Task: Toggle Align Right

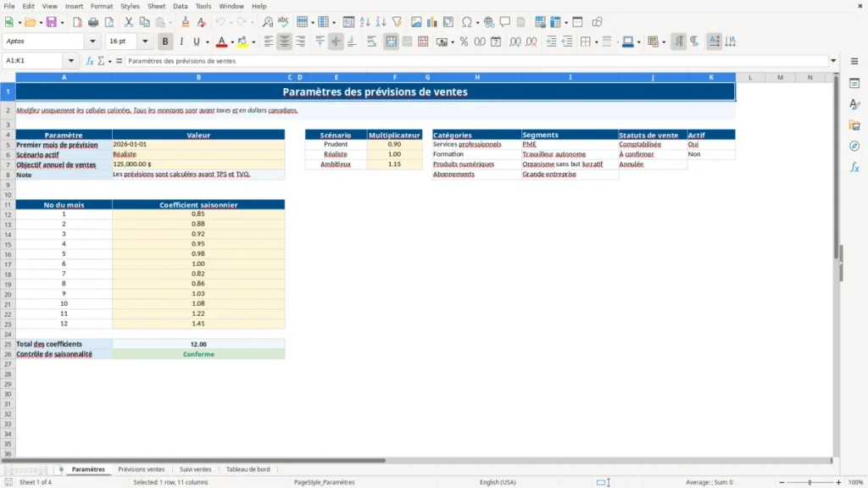Action: [x=301, y=42]
